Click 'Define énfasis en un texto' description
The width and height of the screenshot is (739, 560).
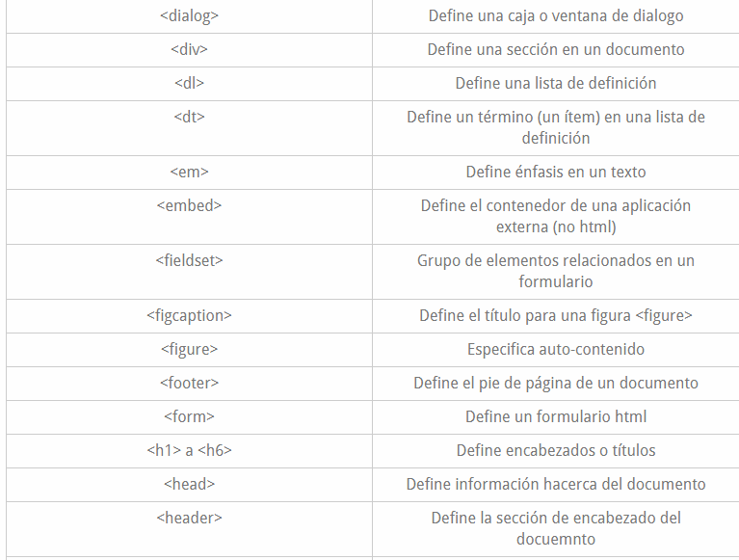pyautogui.click(x=556, y=173)
